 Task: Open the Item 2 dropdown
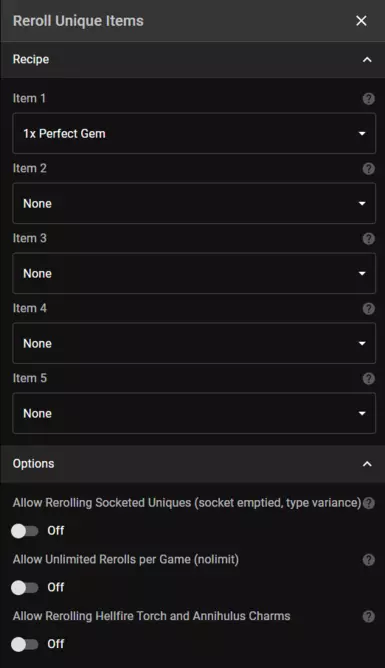pyautogui.click(x=194, y=203)
